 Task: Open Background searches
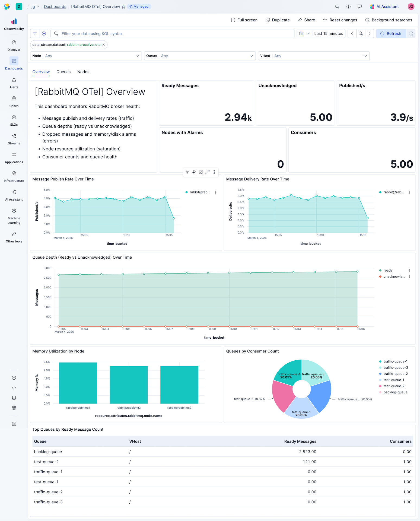(389, 20)
